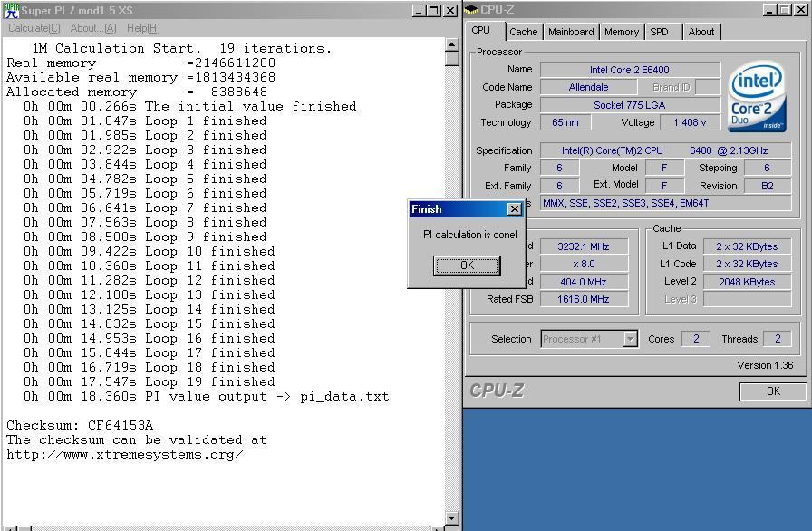Click the Cores count value
812x531 pixels.
(696, 339)
